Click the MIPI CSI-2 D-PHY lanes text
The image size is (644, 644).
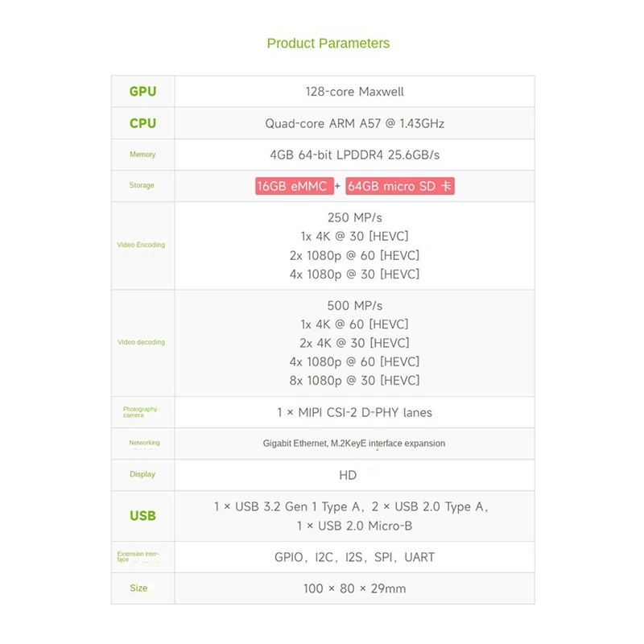pos(354,412)
